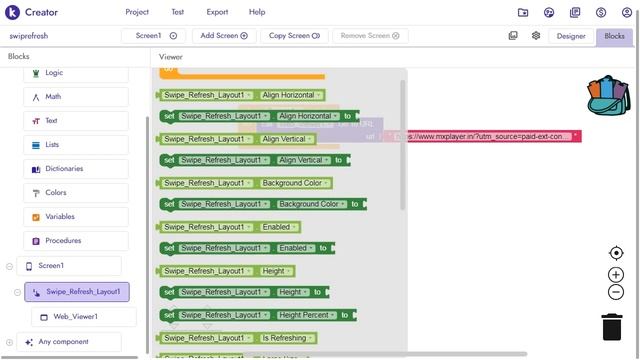Select Any component in the tree
The width and height of the screenshot is (640, 360).
[x=69, y=342]
